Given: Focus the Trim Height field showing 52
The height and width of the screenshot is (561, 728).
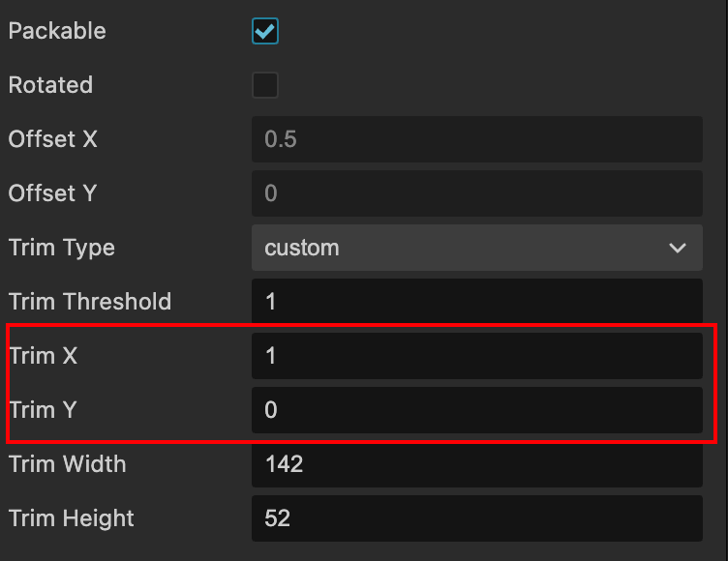Looking at the screenshot, I should (476, 518).
